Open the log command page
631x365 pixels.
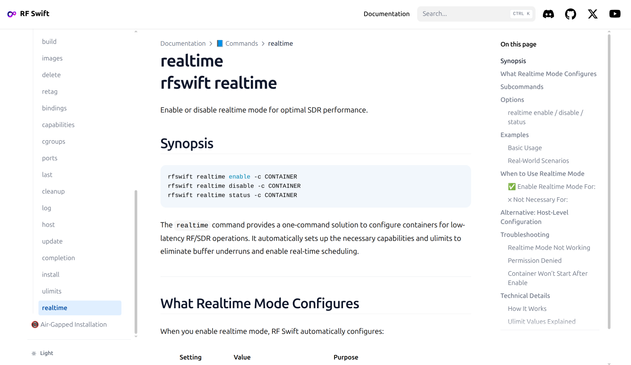[x=46, y=208]
